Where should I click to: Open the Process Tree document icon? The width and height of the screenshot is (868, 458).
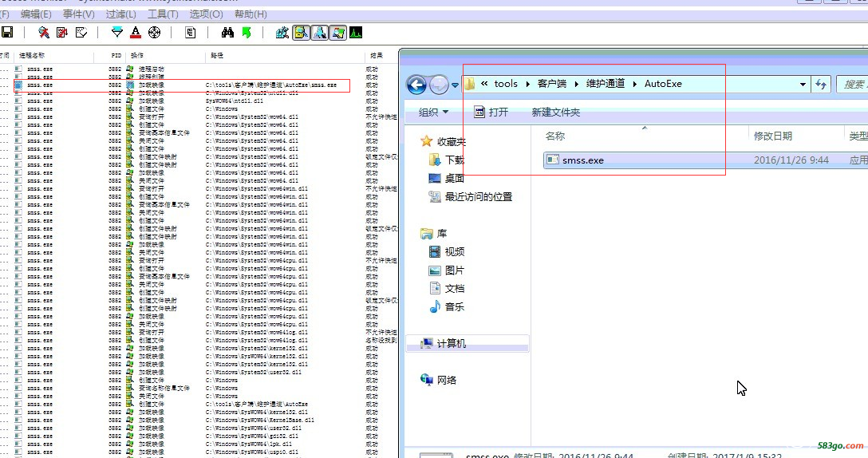point(191,33)
